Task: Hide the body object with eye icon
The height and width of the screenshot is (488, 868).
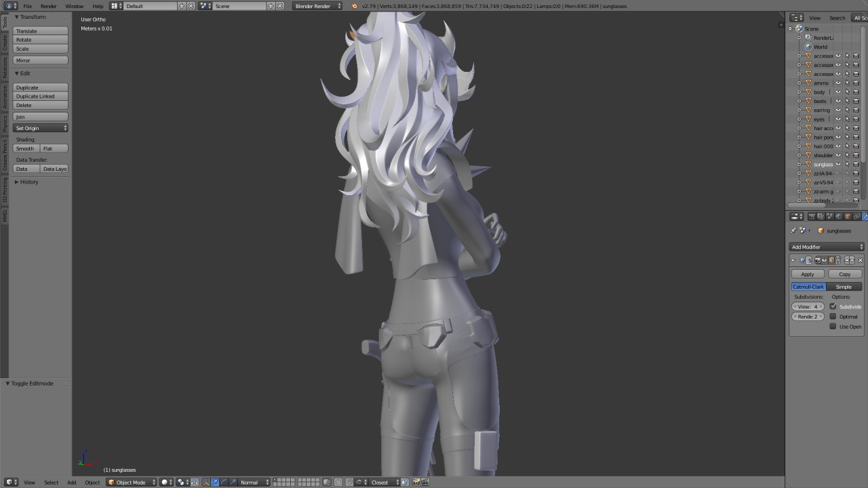Action: click(x=838, y=92)
